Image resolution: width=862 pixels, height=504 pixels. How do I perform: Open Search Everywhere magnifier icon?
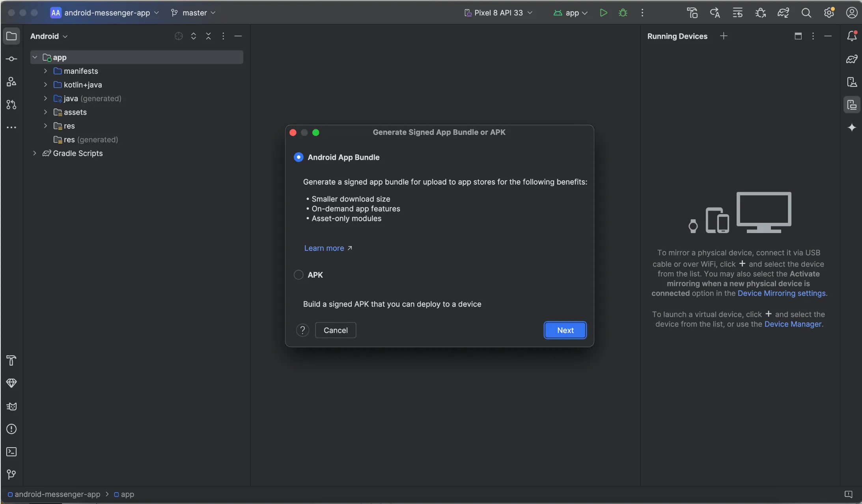pyautogui.click(x=806, y=13)
